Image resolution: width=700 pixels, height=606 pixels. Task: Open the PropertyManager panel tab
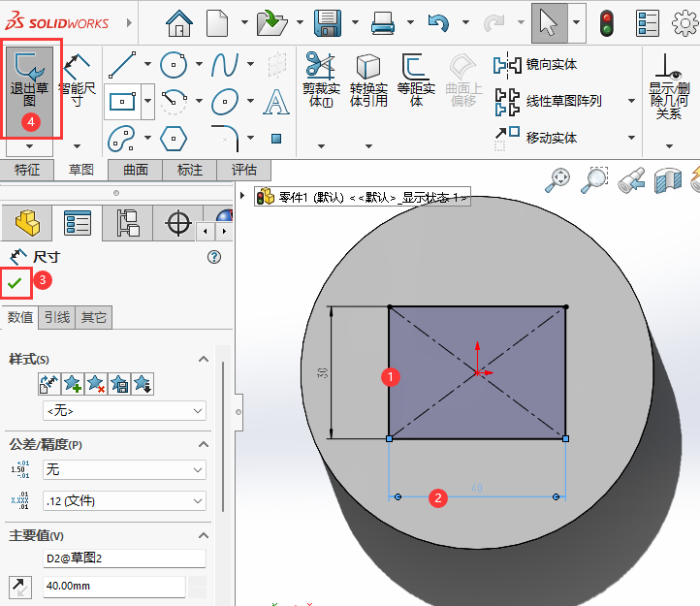(77, 224)
